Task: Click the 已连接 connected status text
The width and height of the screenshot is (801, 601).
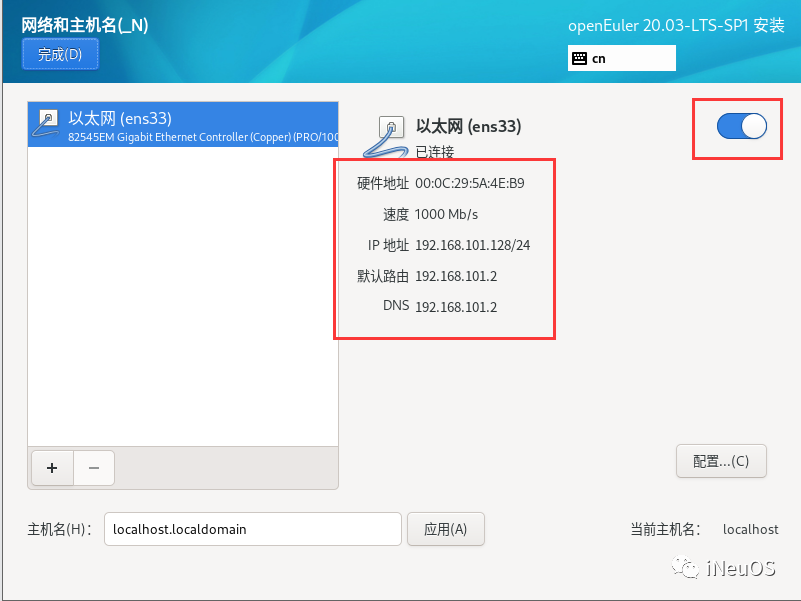Action: [434, 152]
